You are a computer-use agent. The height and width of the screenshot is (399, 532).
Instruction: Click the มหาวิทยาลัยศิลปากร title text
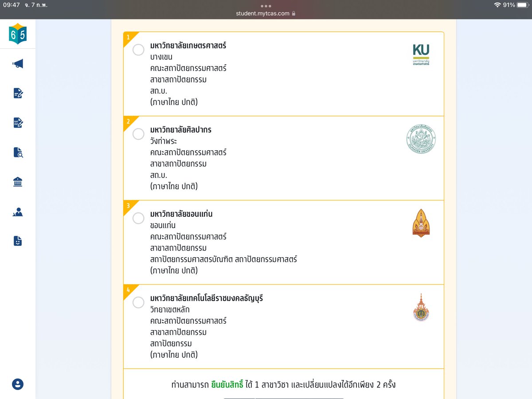pos(181,130)
